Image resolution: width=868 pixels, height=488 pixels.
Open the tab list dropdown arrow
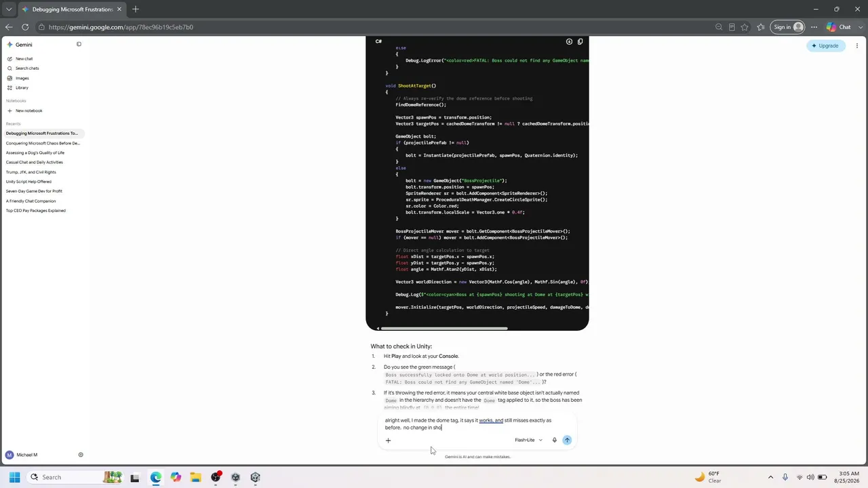8,9
